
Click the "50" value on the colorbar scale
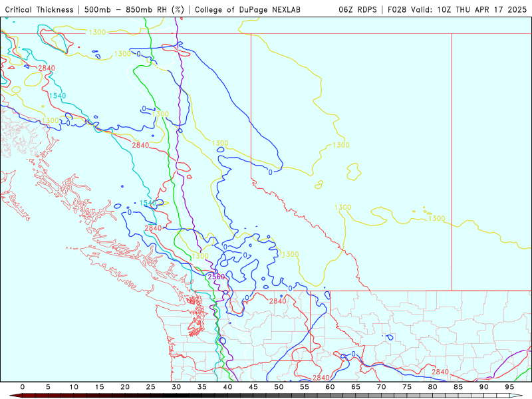279,387
